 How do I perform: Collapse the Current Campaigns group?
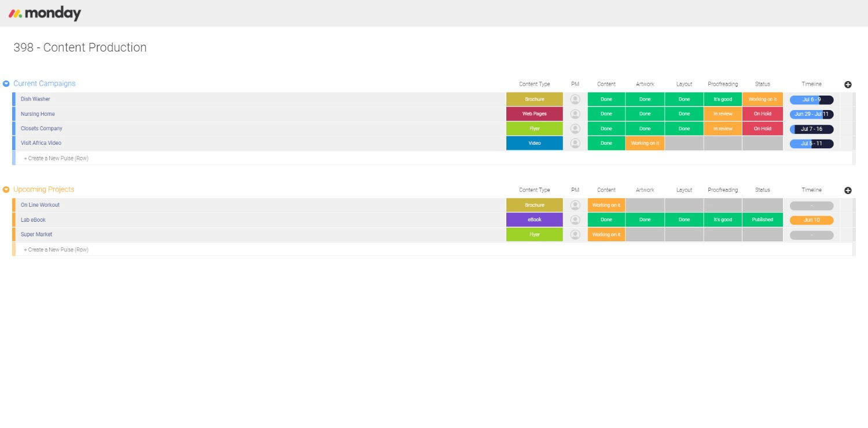6,83
